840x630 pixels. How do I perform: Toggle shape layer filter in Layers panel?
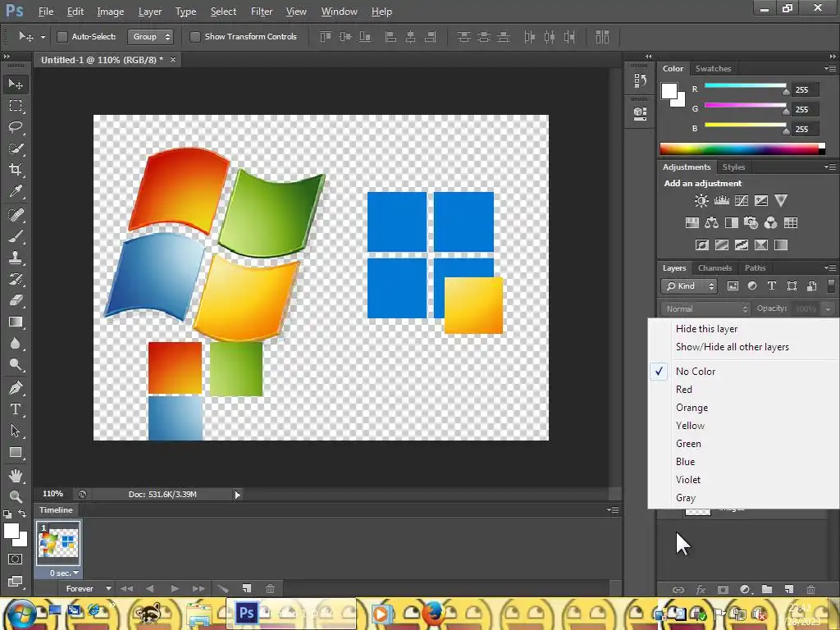[x=792, y=286]
